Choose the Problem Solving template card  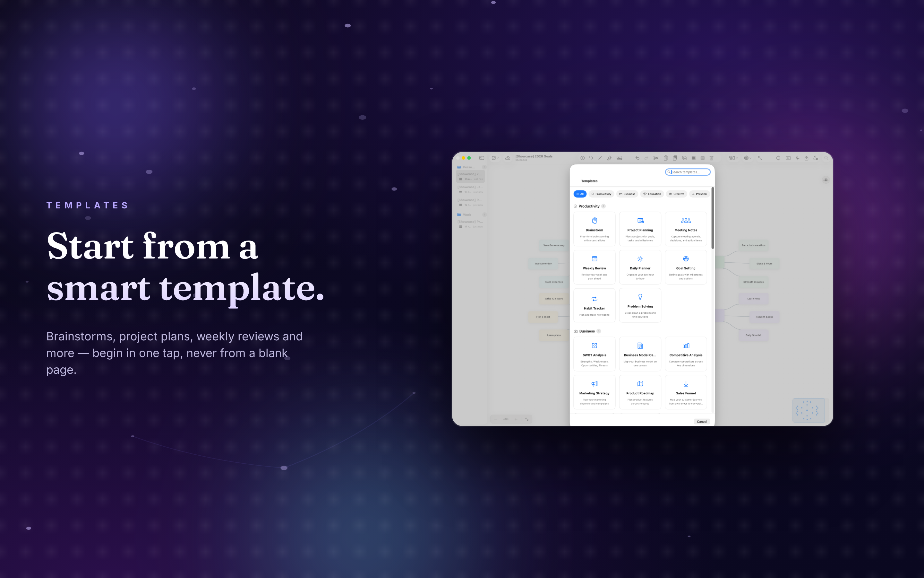pos(640,305)
